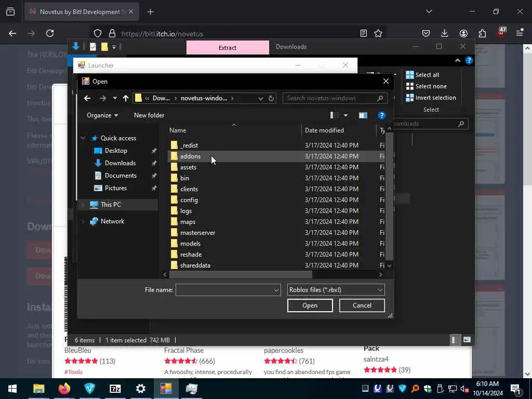
Task: Expand the This PC tree node
Action: tap(83, 205)
